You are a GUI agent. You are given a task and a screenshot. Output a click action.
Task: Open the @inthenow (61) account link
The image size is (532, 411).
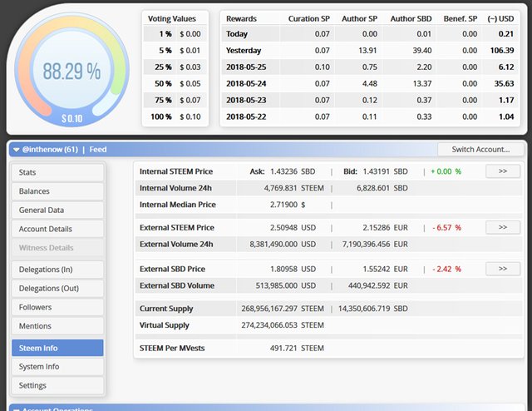[50, 150]
